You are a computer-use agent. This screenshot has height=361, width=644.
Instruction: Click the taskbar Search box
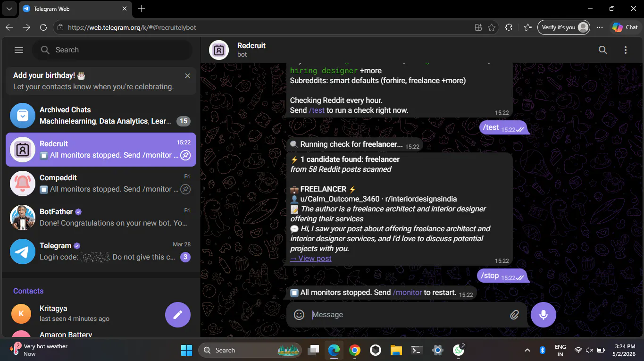[x=250, y=350]
